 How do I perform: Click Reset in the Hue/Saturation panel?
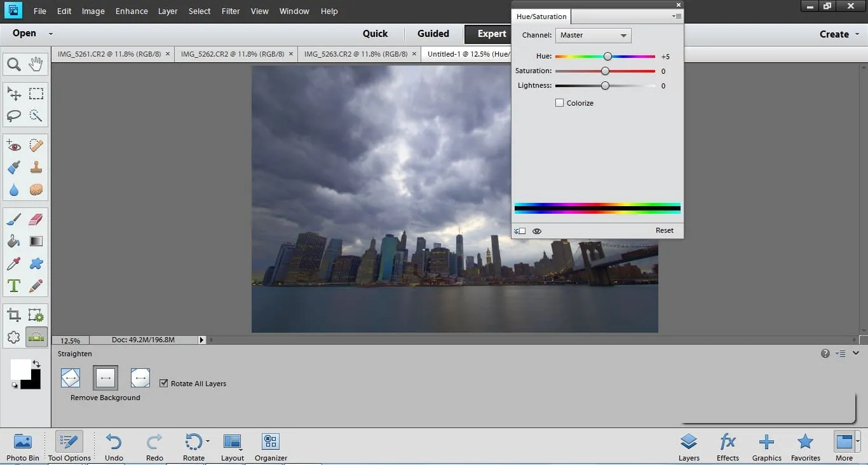pos(664,230)
